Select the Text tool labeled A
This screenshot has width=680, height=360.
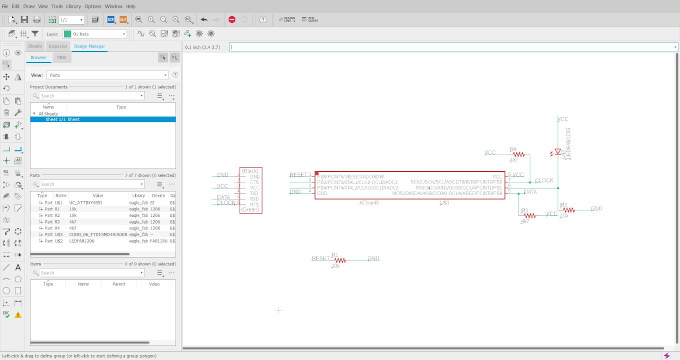(x=18, y=267)
